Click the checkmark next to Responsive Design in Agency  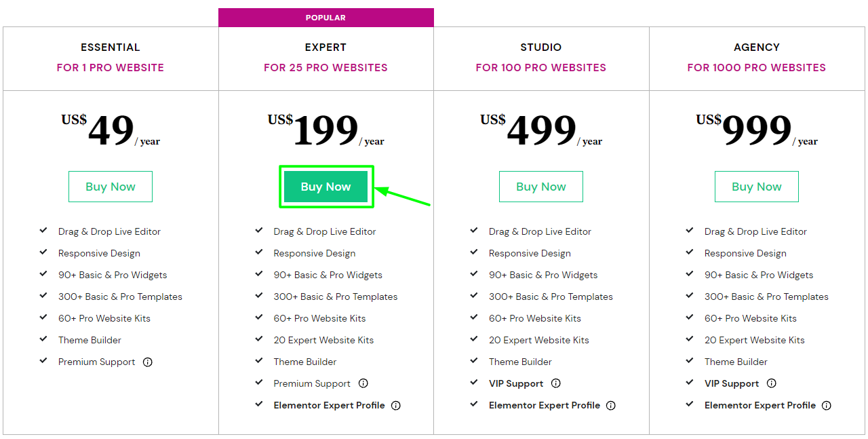click(x=690, y=252)
